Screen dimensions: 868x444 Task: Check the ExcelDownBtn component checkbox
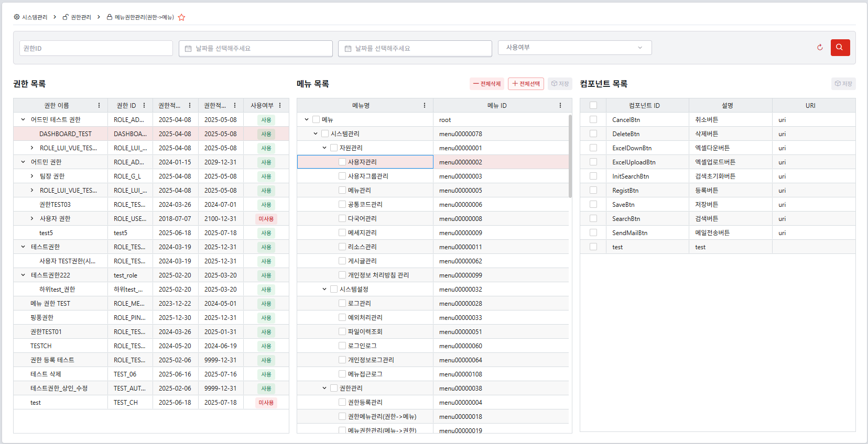click(x=593, y=148)
